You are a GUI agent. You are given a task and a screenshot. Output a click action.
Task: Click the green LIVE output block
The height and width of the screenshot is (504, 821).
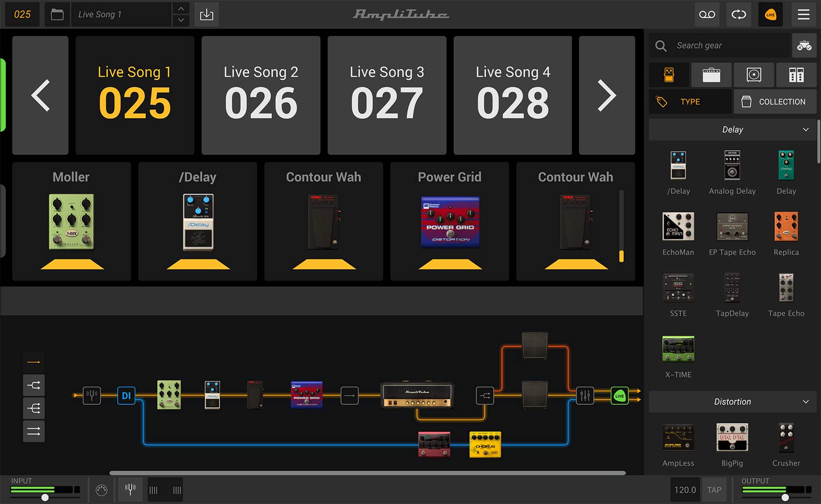pos(620,395)
